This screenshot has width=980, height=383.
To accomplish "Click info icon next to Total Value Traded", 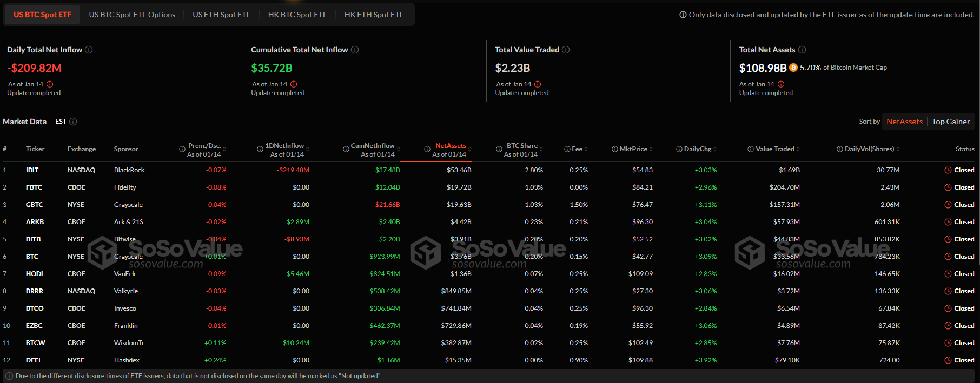I will (x=566, y=50).
